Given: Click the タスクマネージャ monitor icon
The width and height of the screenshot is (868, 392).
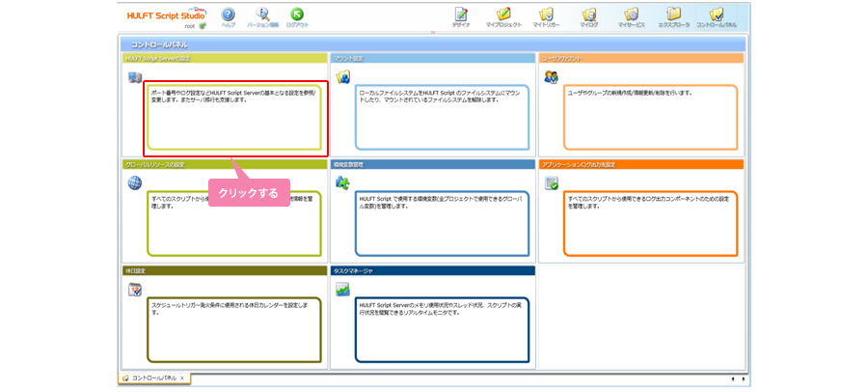Looking at the screenshot, I should click(342, 289).
